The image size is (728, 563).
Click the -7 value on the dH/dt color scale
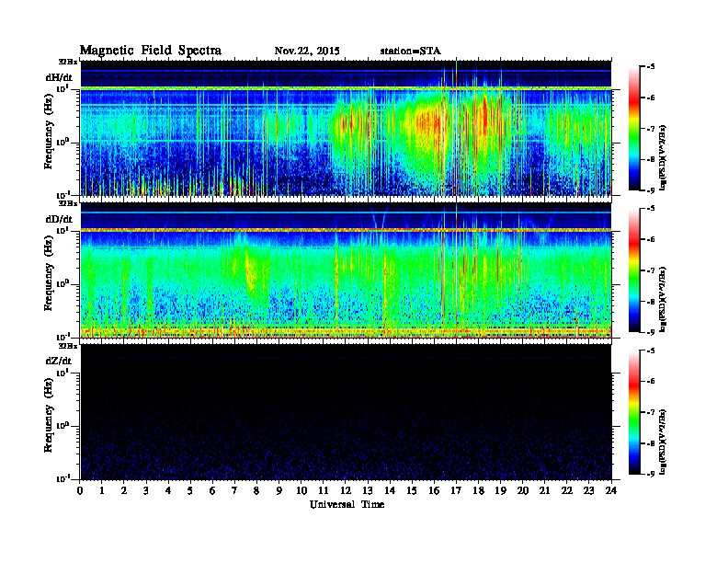[x=651, y=129]
